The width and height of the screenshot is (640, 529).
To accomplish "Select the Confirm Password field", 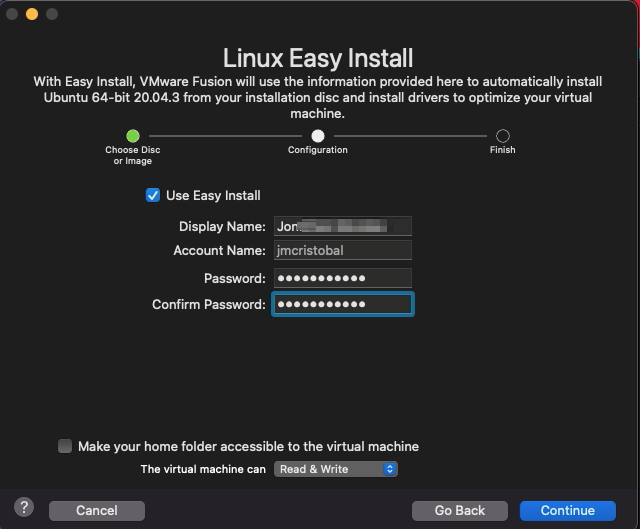I will point(343,304).
